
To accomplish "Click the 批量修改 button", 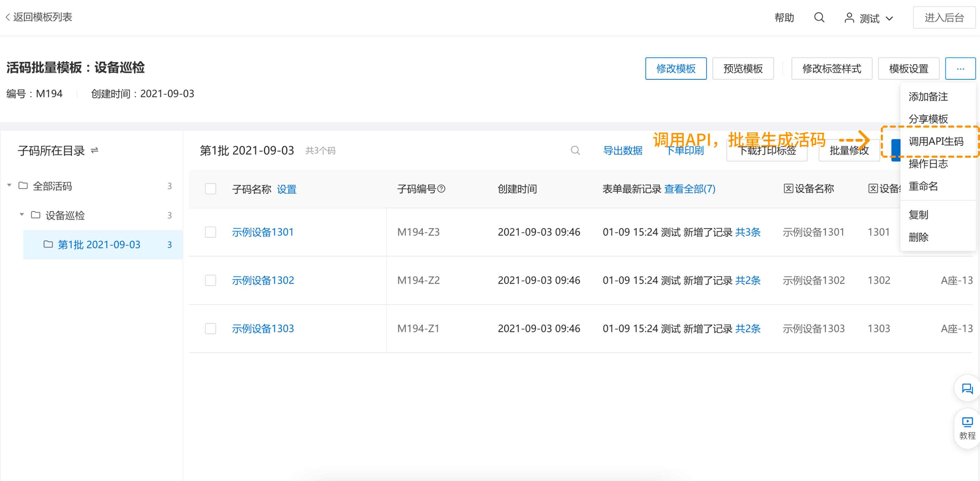I will point(849,151).
